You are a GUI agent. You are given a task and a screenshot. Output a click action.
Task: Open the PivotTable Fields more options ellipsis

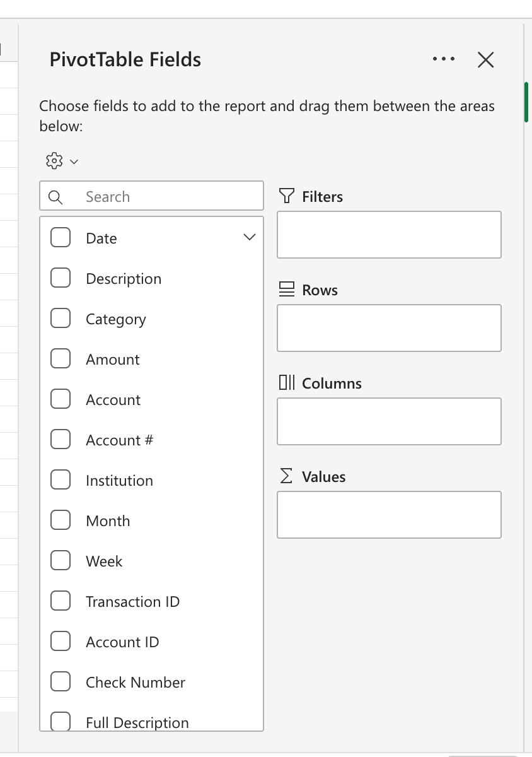pos(444,59)
